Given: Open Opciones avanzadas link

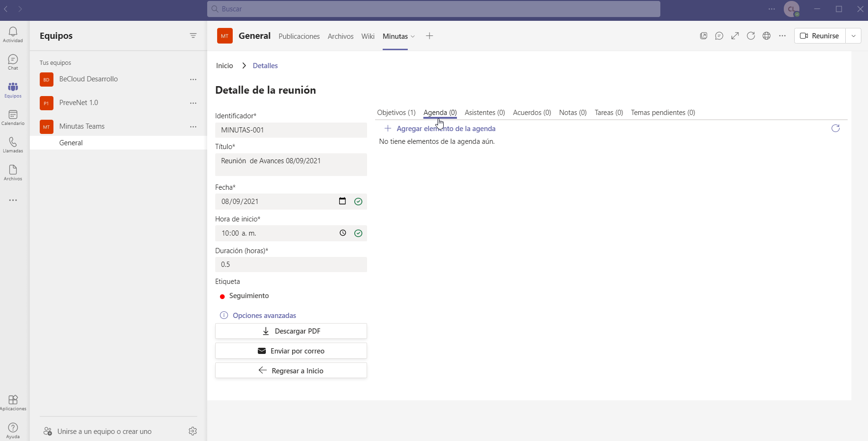Looking at the screenshot, I should tap(259, 316).
